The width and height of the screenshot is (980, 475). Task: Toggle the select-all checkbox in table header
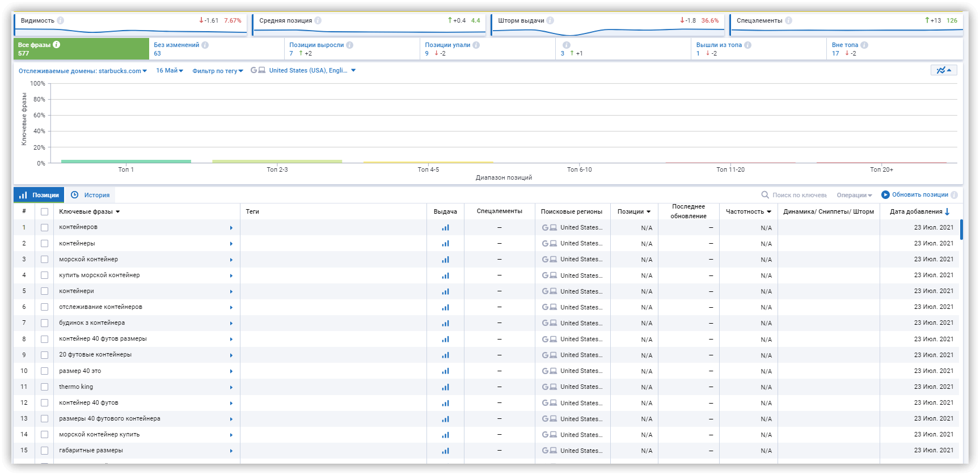coord(44,211)
